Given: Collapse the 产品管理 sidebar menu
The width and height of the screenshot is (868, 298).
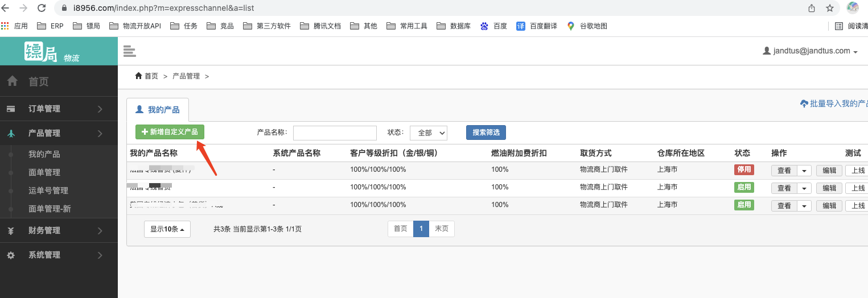Looking at the screenshot, I should 59,133.
